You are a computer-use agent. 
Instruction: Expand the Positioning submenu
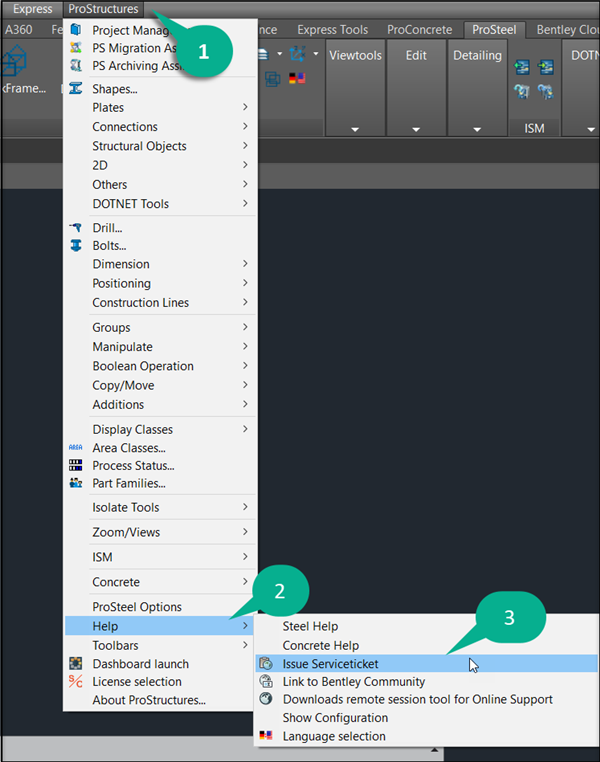pos(160,283)
